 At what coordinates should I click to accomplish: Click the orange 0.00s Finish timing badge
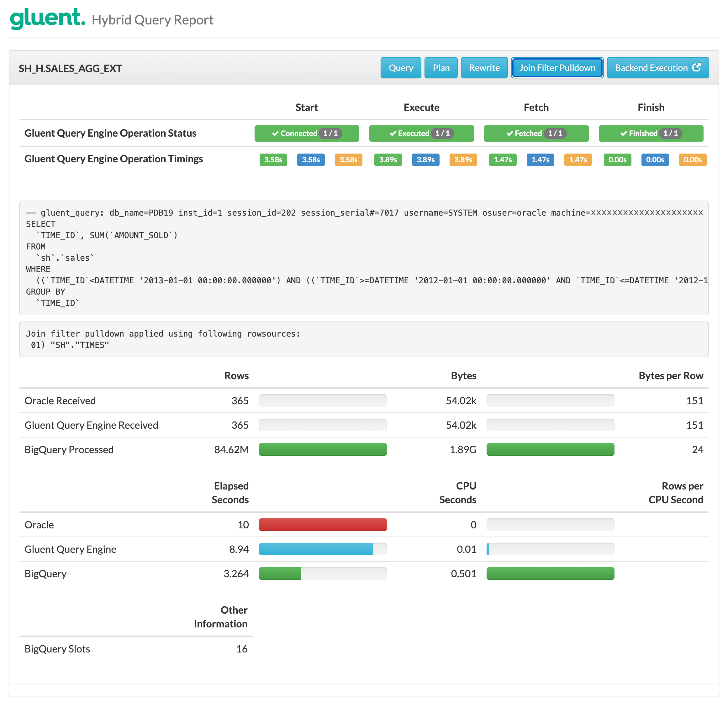693,160
